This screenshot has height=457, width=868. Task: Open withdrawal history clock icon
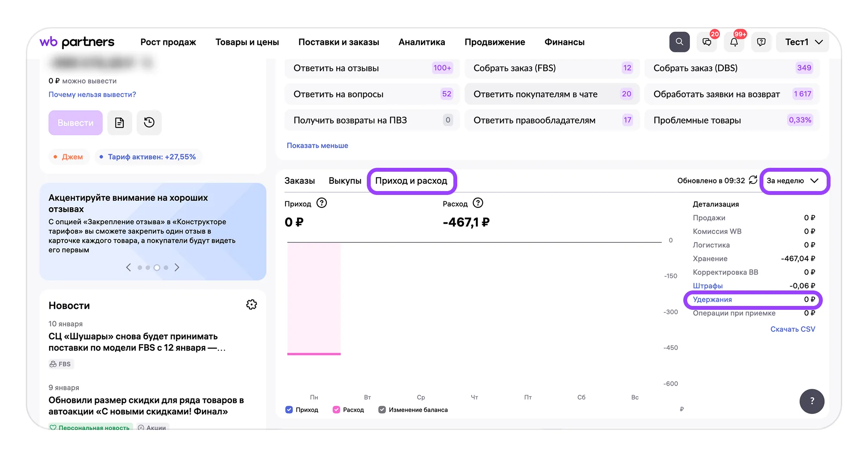[149, 123]
